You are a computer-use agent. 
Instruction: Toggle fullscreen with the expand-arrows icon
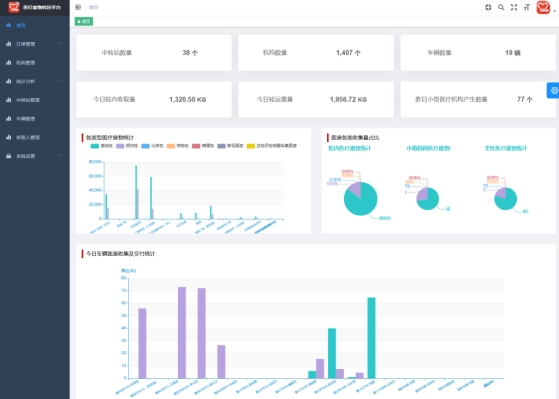(514, 7)
